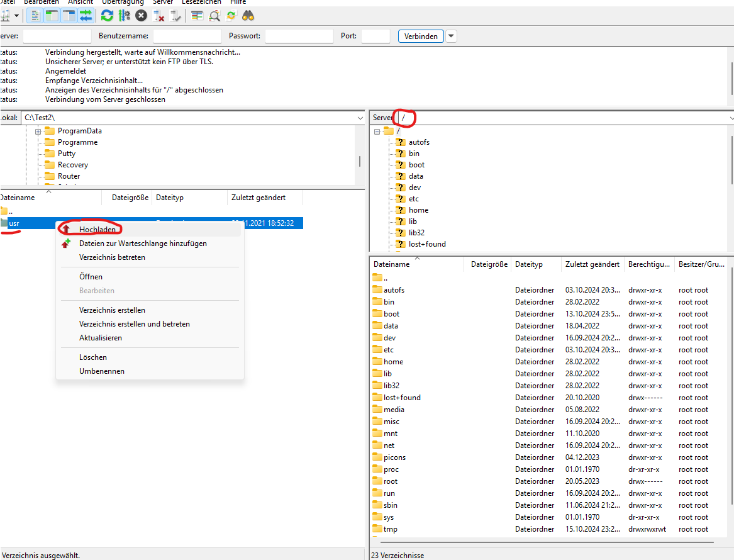Click the cancel current operation icon
The height and width of the screenshot is (560, 734).
[142, 16]
